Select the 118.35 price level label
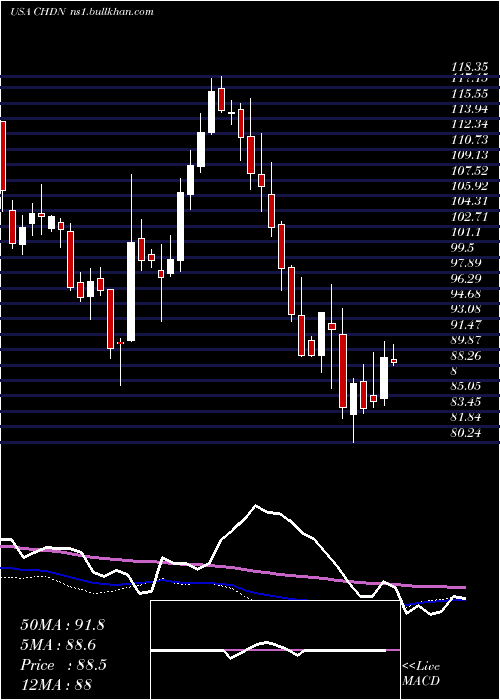 coord(470,67)
